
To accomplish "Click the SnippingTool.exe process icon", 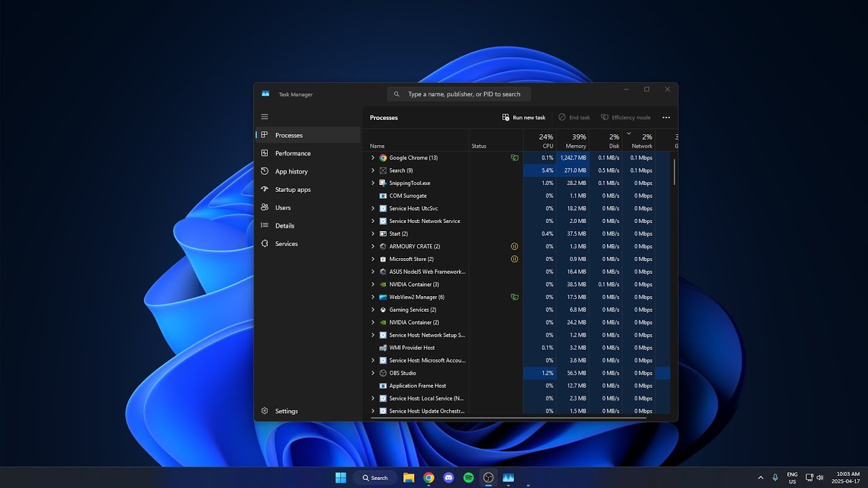I will click(x=383, y=183).
